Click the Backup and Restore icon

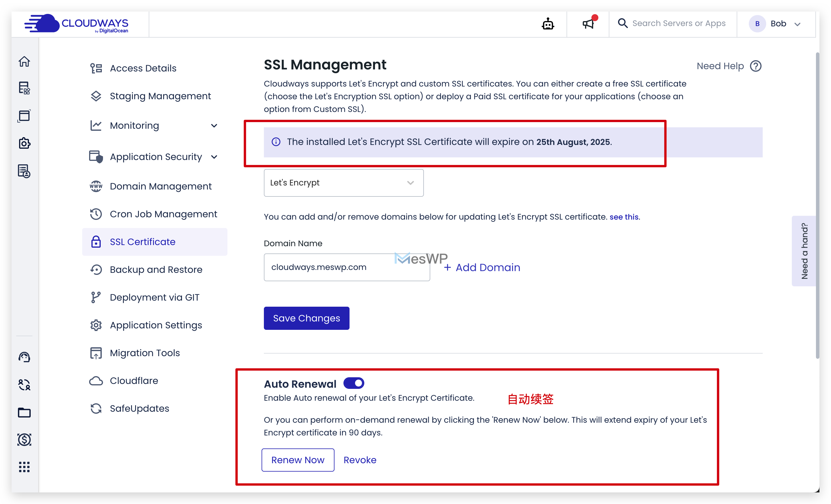tap(96, 269)
